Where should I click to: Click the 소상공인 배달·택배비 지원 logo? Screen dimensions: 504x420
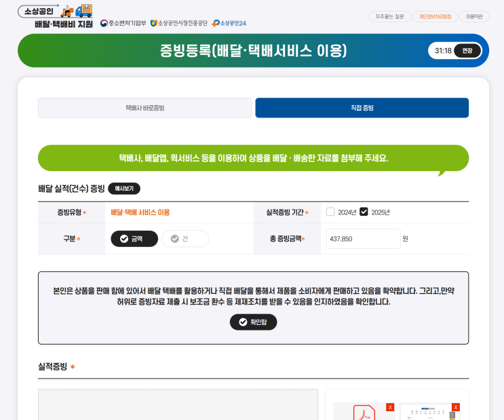56,16
